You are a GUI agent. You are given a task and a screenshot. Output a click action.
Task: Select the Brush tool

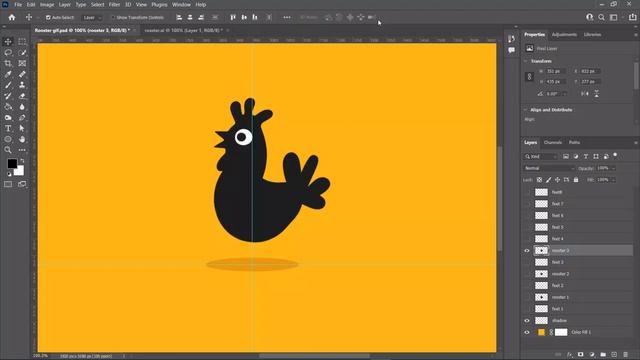point(8,85)
